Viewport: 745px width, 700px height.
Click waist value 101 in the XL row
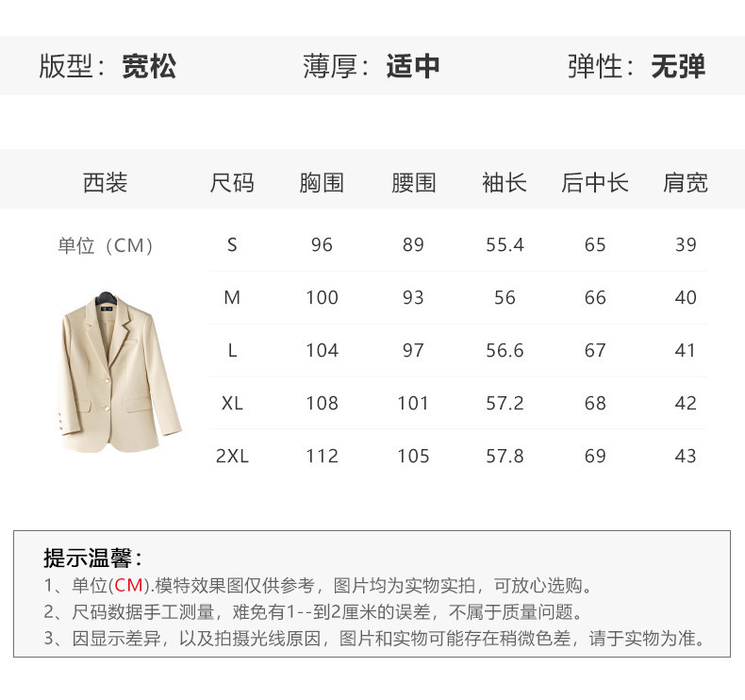coord(413,403)
